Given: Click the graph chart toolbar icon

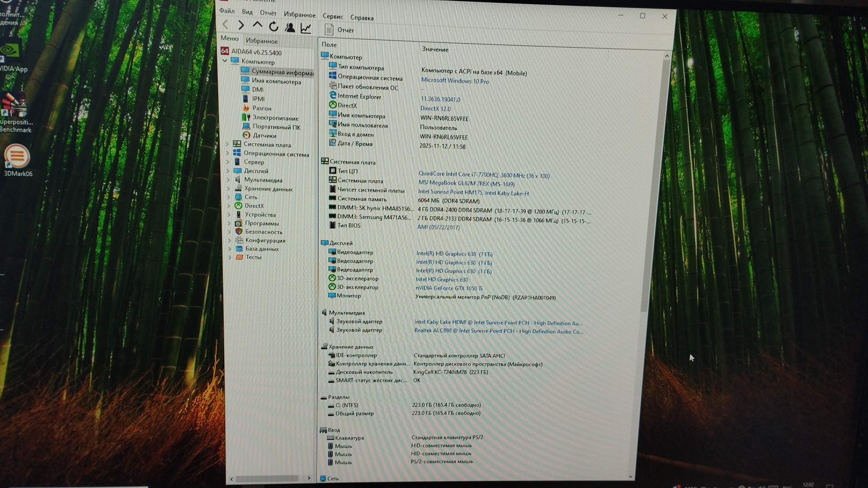Looking at the screenshot, I should pos(306,28).
